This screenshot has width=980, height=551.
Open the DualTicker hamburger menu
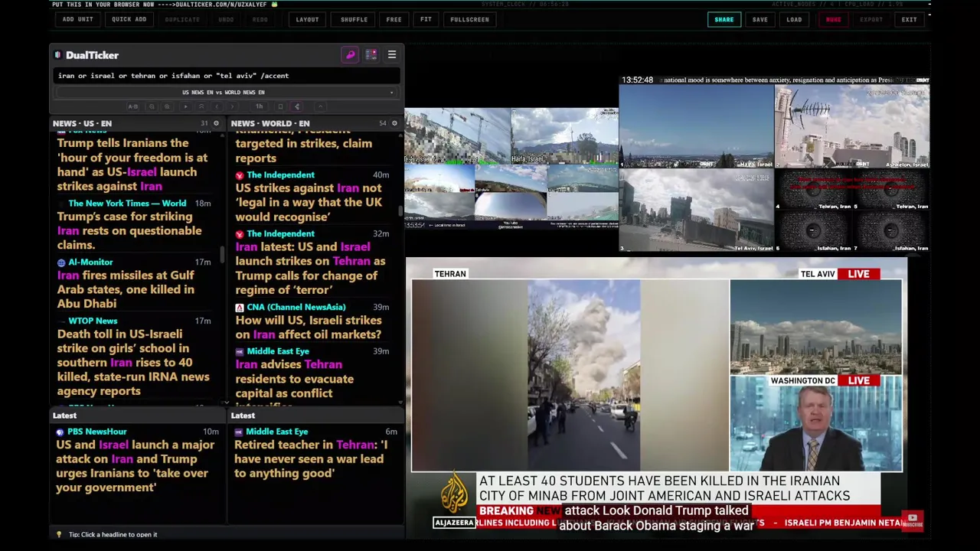(x=391, y=55)
